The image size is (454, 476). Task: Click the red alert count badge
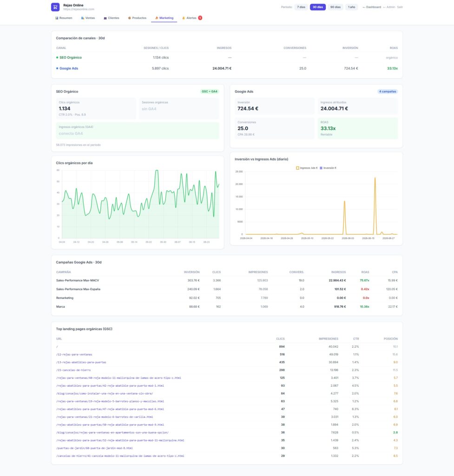200,18
